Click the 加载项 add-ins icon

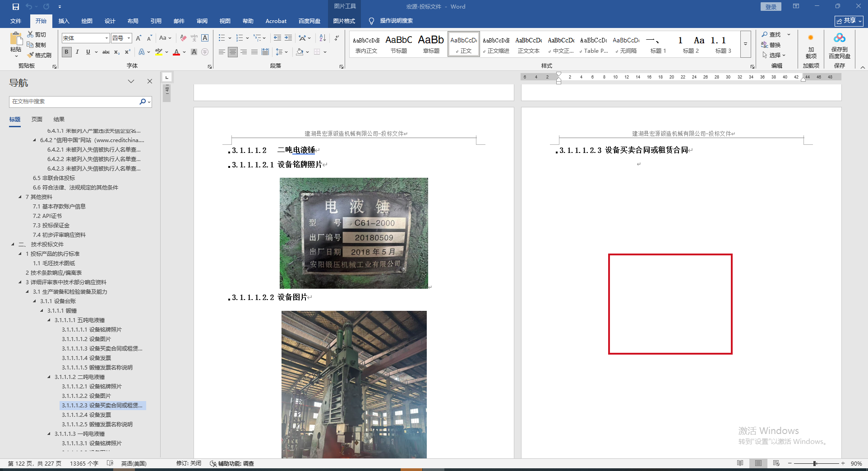click(x=811, y=45)
